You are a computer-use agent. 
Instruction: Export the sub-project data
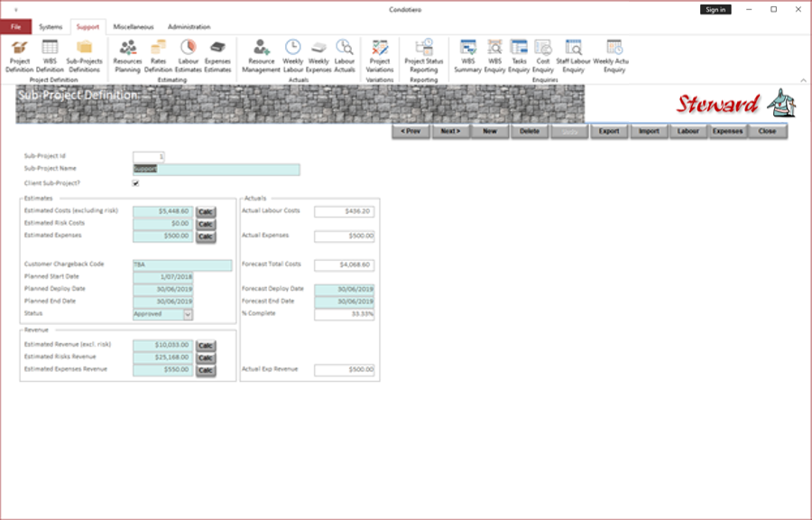coord(609,132)
